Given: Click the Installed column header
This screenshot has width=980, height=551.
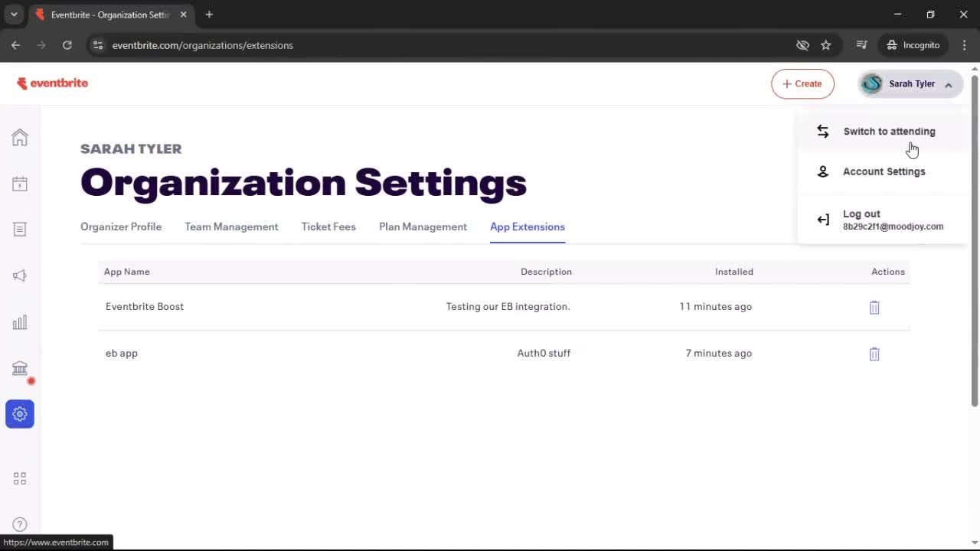Looking at the screenshot, I should click(x=734, y=272).
